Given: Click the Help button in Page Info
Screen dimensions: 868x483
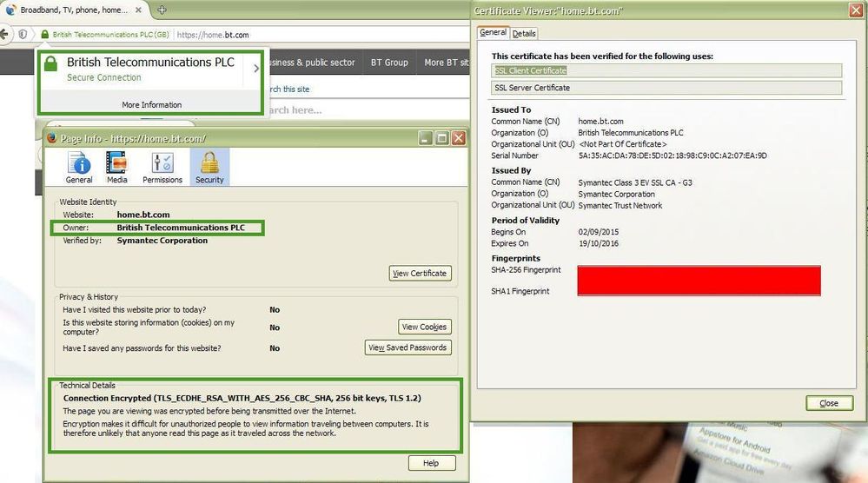Looking at the screenshot, I should [432, 463].
